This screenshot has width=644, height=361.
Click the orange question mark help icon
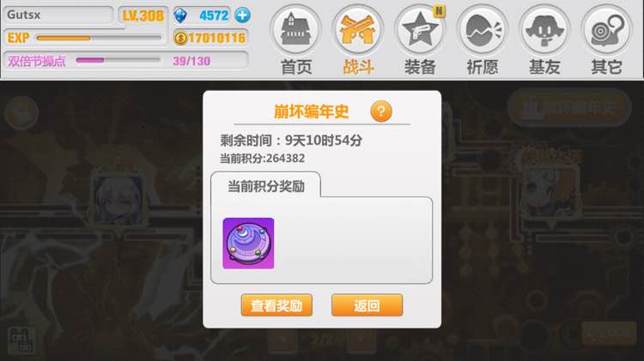[380, 111]
